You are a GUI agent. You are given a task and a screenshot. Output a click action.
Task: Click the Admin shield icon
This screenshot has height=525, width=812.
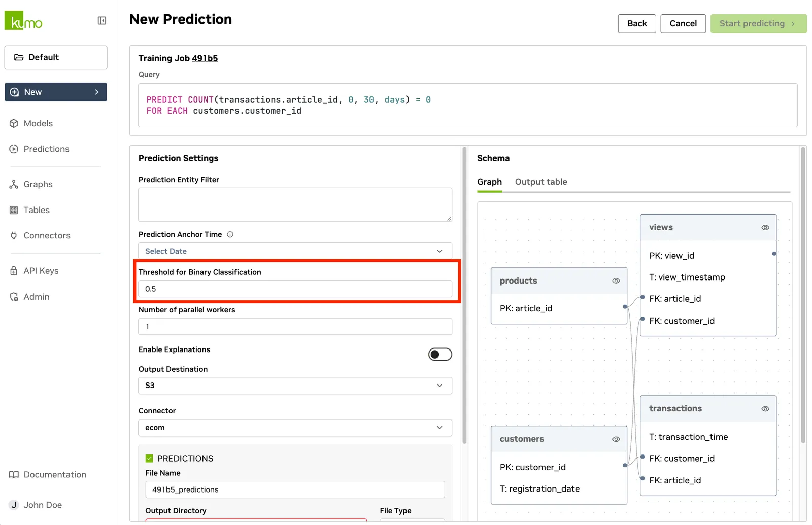[14, 297]
